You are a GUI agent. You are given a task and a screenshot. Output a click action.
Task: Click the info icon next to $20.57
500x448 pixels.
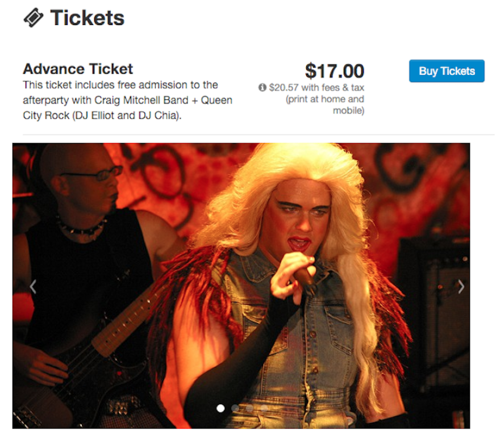[262, 87]
